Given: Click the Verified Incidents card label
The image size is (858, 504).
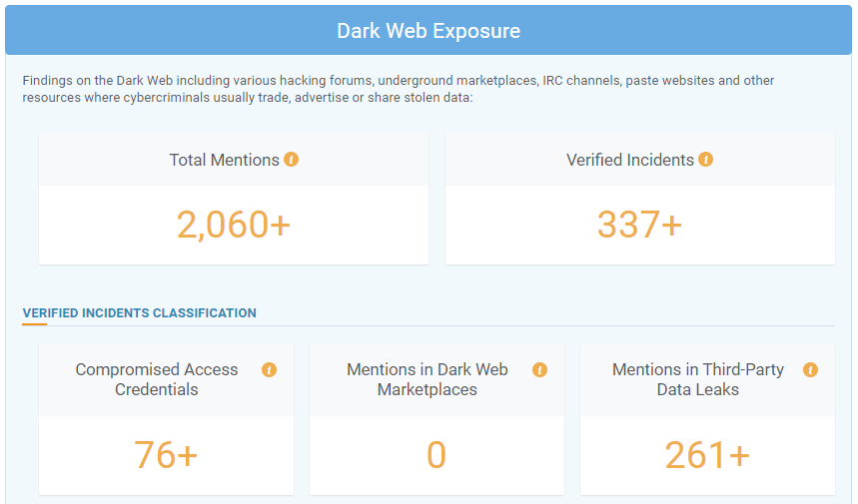Looking at the screenshot, I should pos(629,160).
